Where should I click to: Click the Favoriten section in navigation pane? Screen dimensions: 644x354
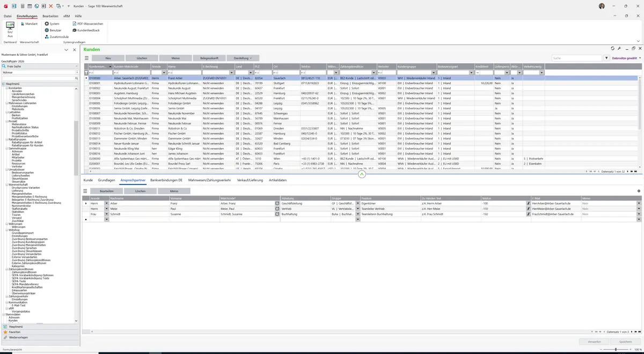pyautogui.click(x=40, y=332)
